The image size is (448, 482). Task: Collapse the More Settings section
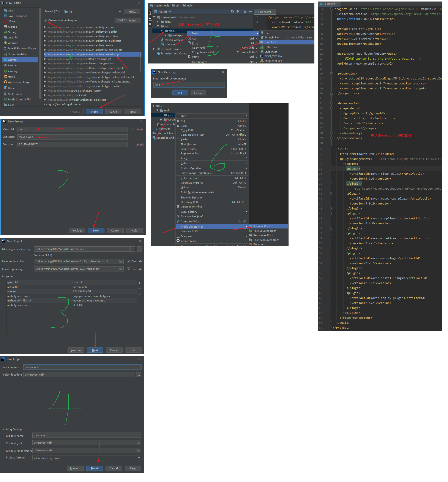3,429
